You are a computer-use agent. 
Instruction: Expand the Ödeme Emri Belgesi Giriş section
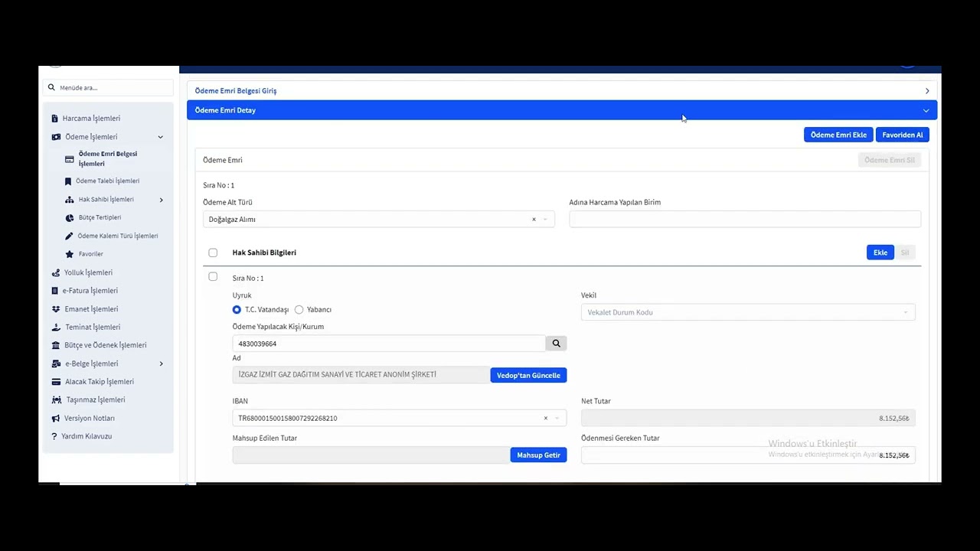pos(562,91)
